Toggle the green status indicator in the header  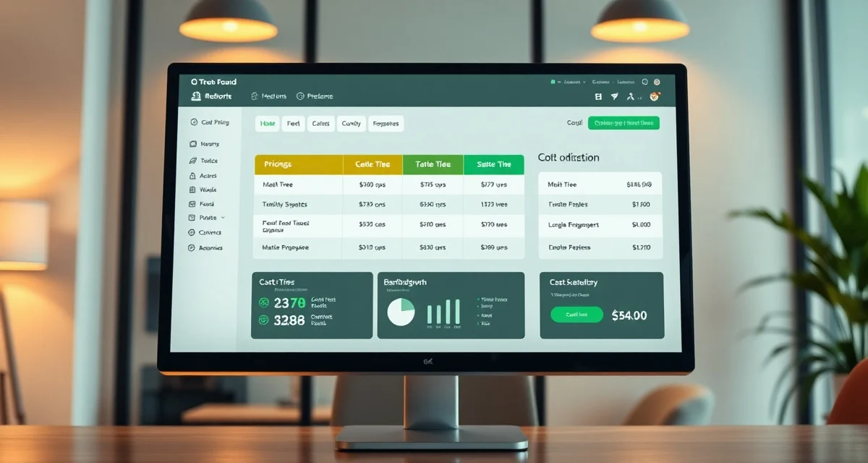click(552, 80)
